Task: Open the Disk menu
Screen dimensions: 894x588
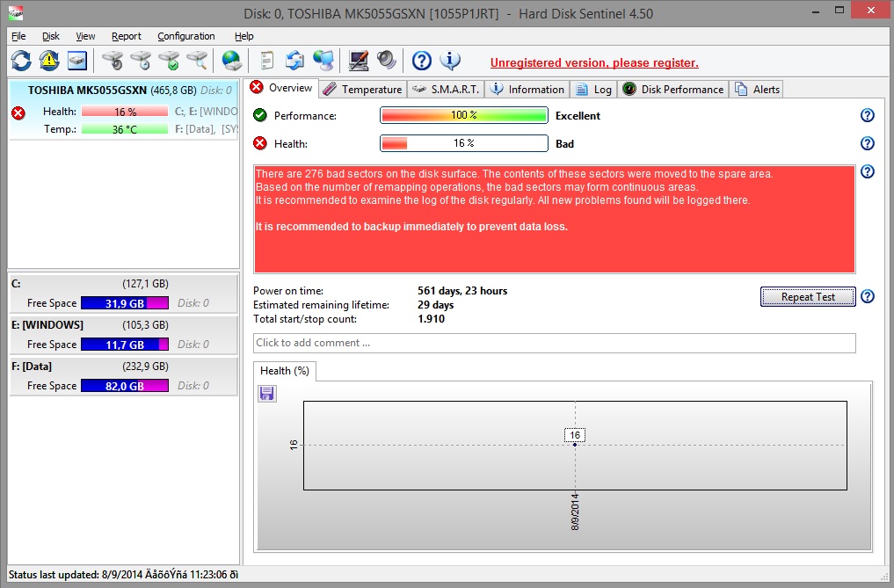Action: 51,36
